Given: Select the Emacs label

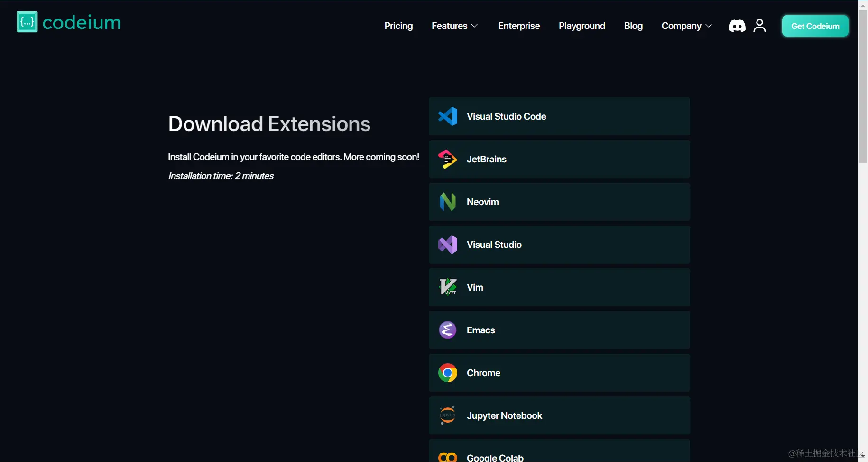Looking at the screenshot, I should point(481,330).
